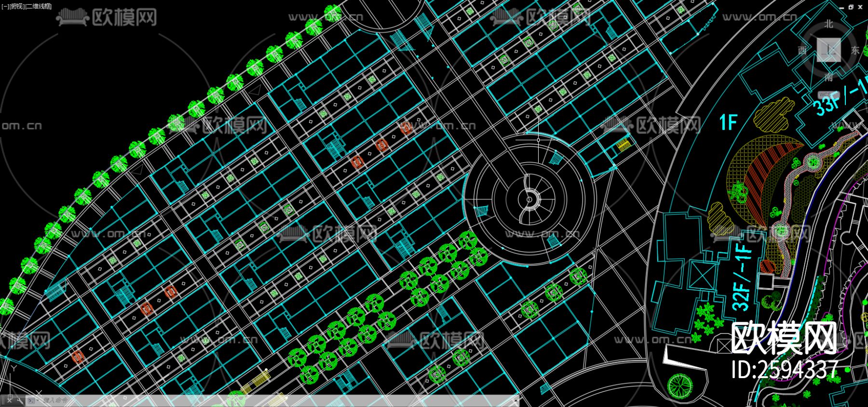Rotate view to 北 on the ViewCube compass
Screen dimensions: 868x407
[x=828, y=24]
